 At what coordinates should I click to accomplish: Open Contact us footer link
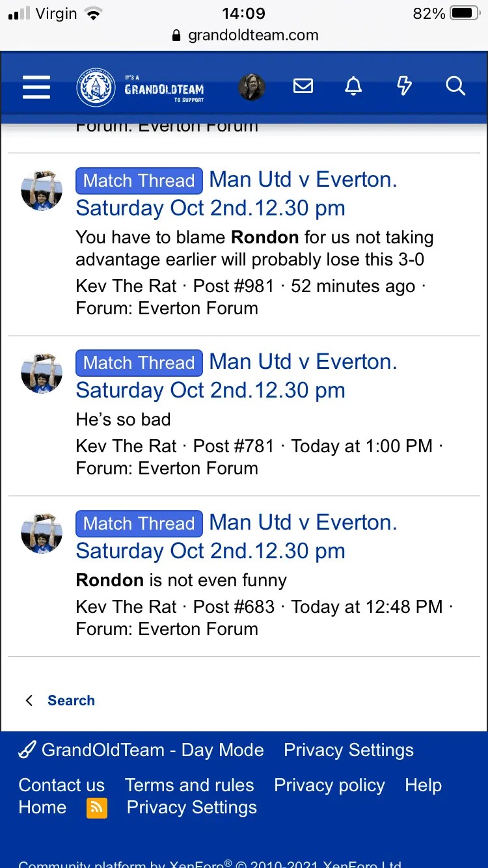(61, 785)
